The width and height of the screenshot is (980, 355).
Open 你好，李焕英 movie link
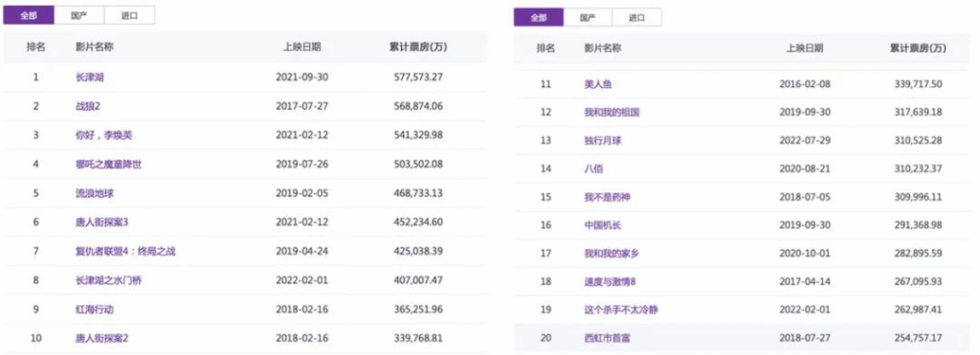[103, 135]
